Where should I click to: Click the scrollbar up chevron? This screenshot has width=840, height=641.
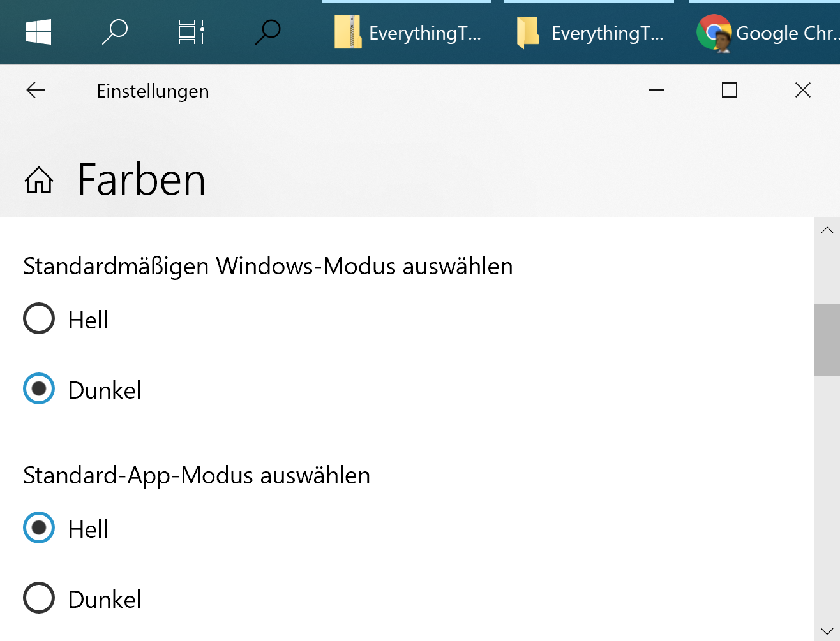(x=827, y=230)
